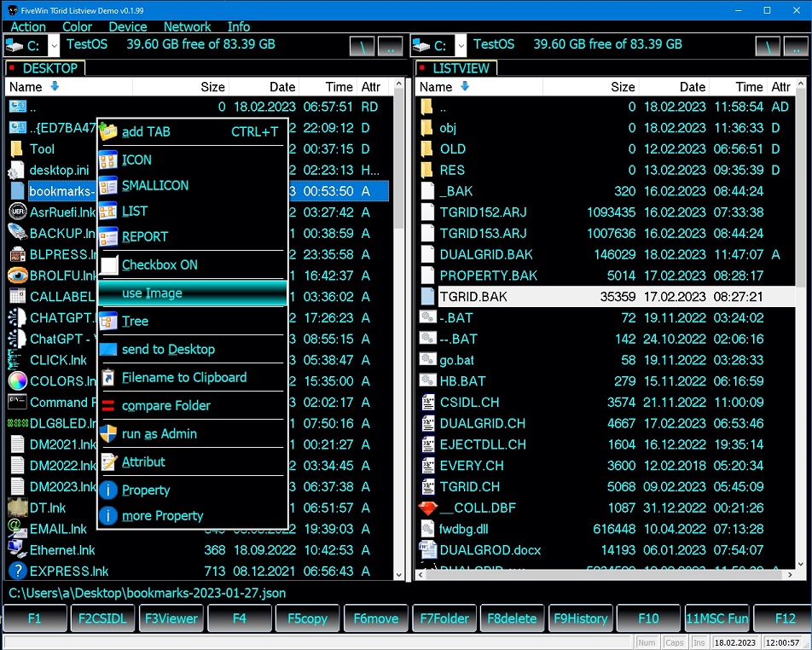The image size is (812, 650).
Task: Disable the use Image option
Action: pyautogui.click(x=154, y=293)
